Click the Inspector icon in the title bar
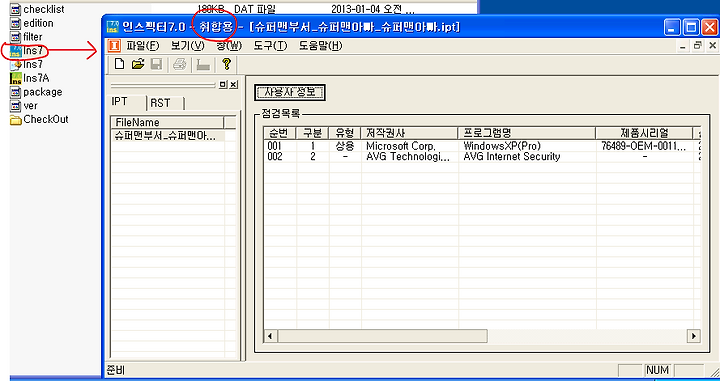The image size is (720, 381). click(112, 27)
